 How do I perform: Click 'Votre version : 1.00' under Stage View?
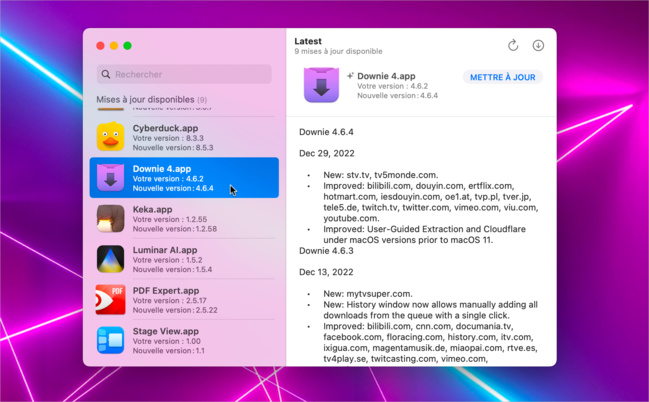pos(166,341)
